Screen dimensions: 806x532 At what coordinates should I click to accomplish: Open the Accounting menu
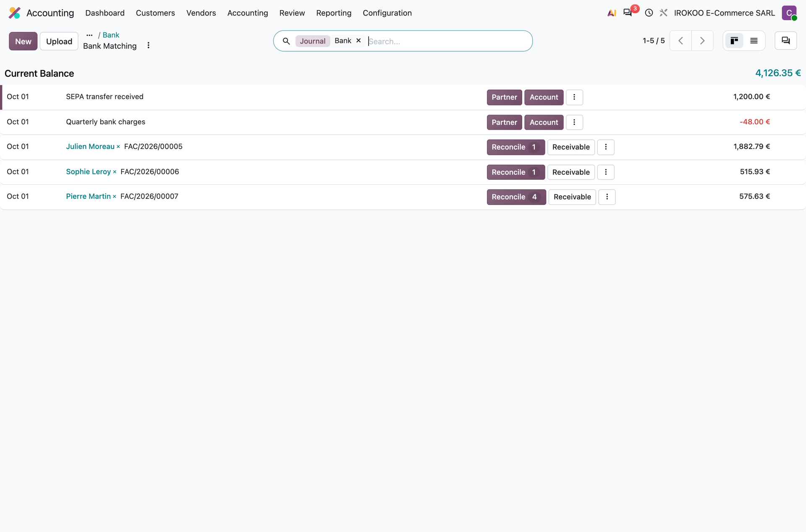[248, 13]
